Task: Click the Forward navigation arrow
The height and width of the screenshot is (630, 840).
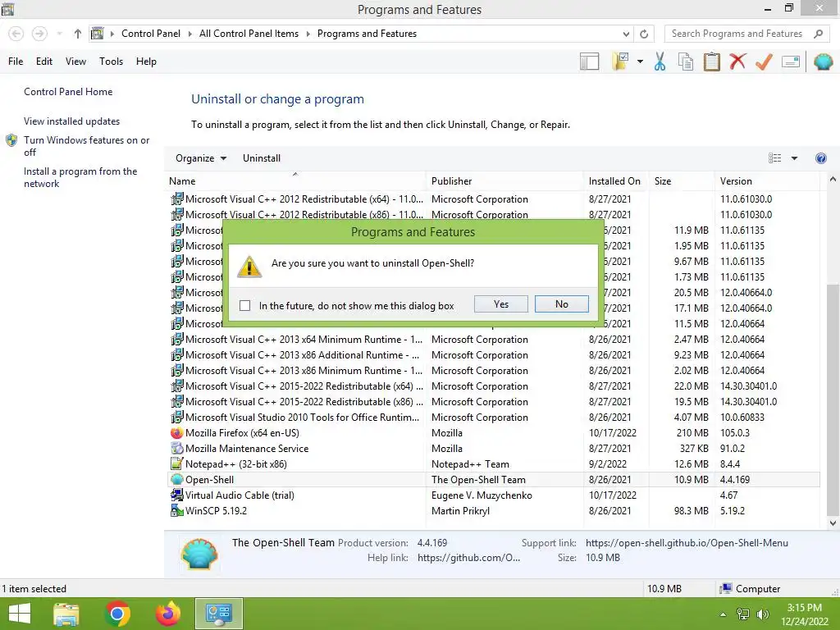Action: click(x=39, y=34)
